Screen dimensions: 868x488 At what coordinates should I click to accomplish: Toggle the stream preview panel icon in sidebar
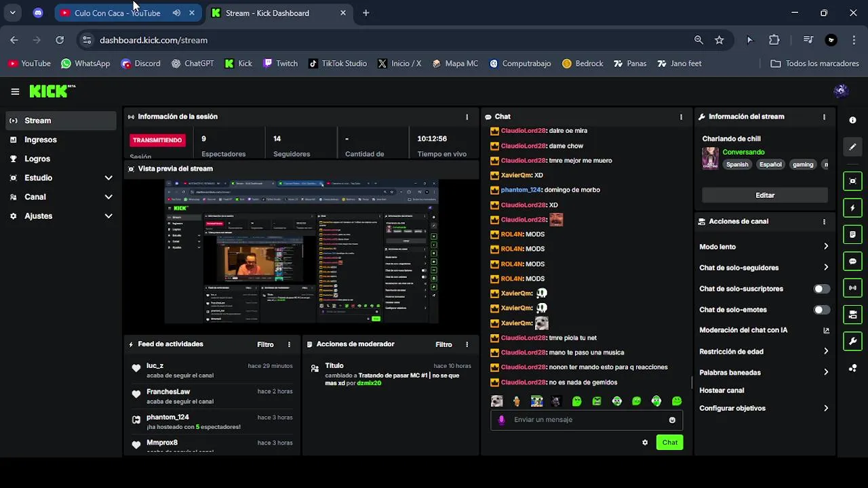(x=852, y=181)
